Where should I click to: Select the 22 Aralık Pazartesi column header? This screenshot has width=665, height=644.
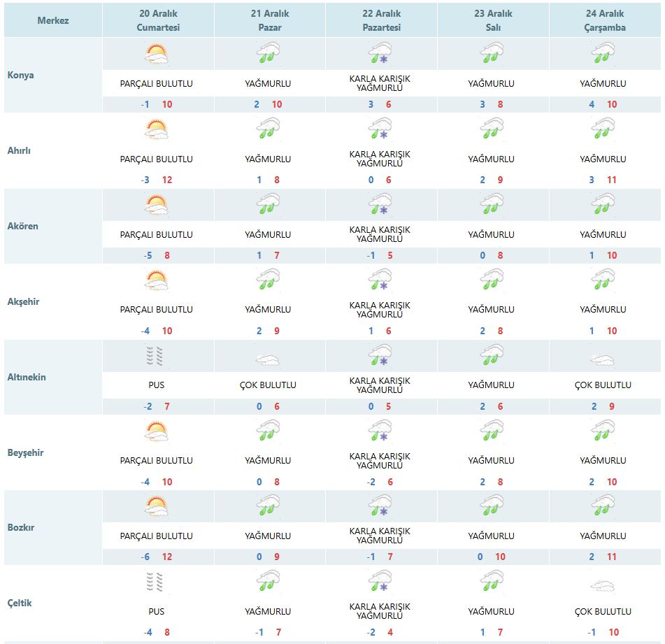click(381, 20)
